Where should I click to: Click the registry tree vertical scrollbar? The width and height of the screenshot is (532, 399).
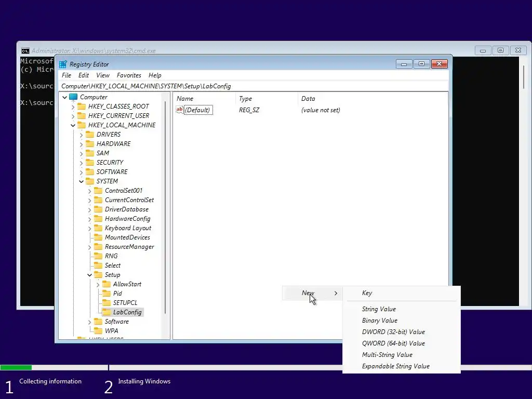[165, 207]
